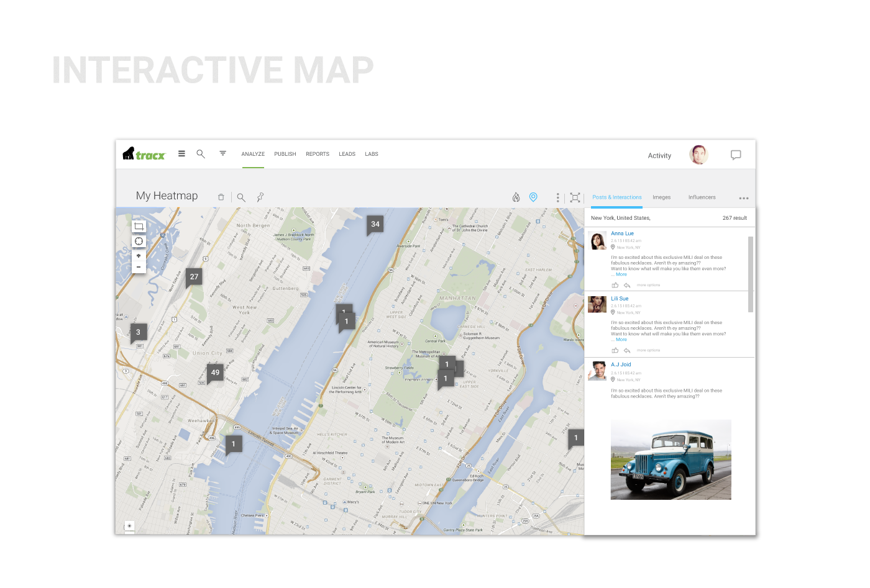Open the vertical three-dot map options
This screenshot has height=588, width=870.
(557, 197)
